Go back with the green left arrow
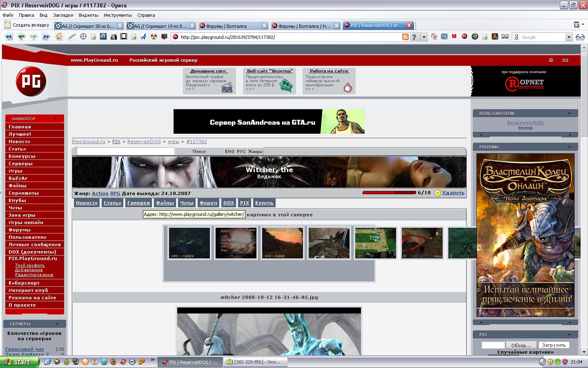 [x=21, y=37]
